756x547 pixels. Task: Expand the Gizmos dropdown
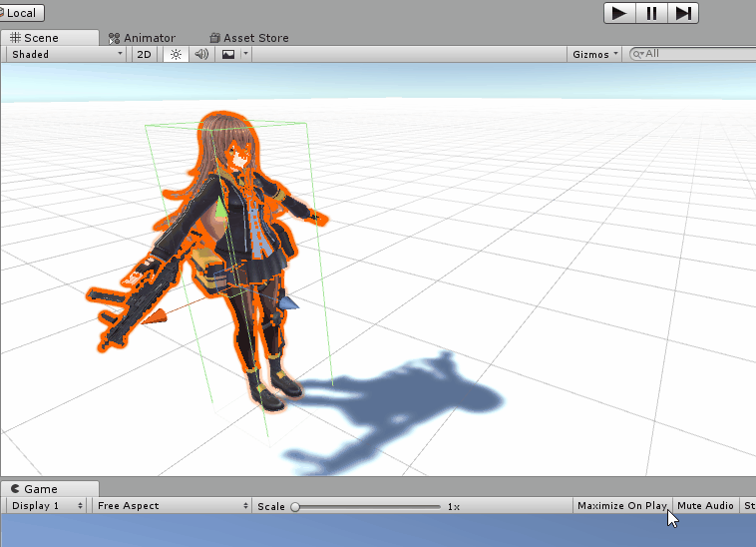point(595,54)
